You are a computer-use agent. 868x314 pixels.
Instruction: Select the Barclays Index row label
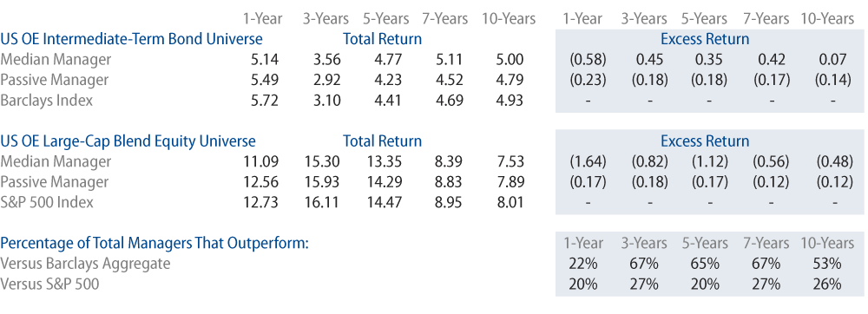coord(47,101)
